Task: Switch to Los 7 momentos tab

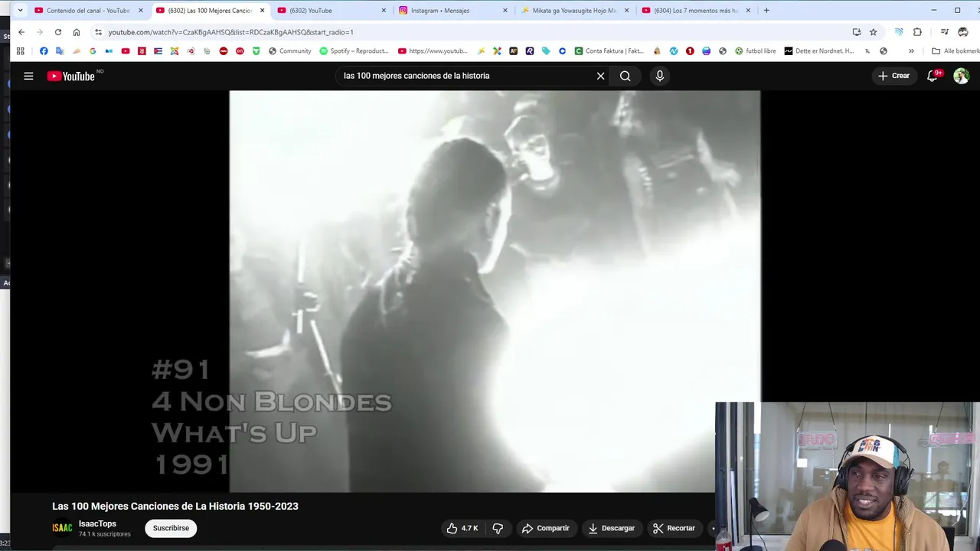Action: (696, 11)
